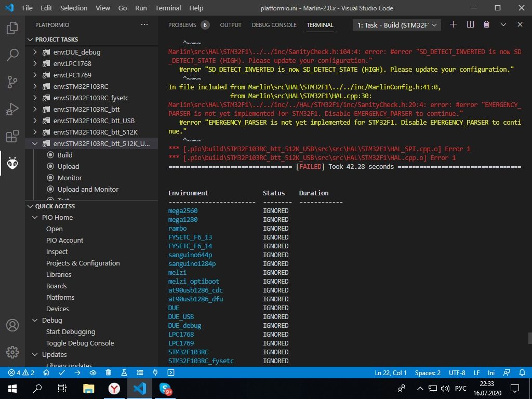Open the Inspect item
The height and width of the screenshot is (399, 532).
point(57,252)
